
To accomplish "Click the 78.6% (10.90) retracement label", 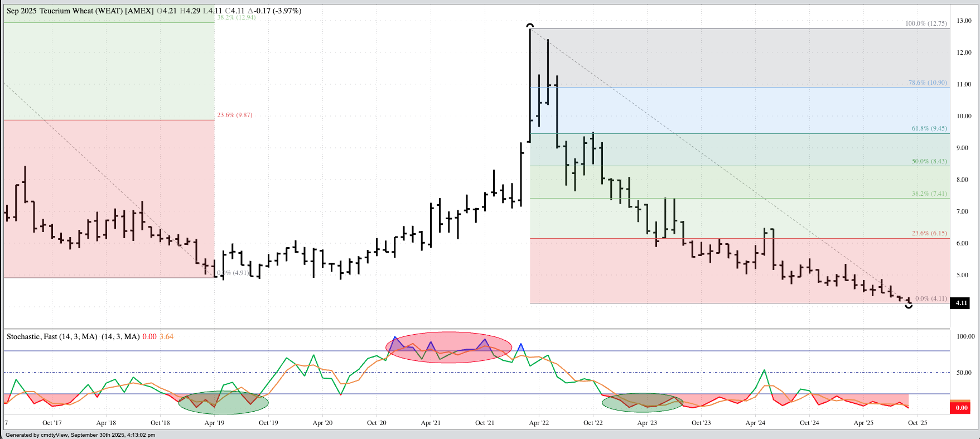I will pos(928,83).
